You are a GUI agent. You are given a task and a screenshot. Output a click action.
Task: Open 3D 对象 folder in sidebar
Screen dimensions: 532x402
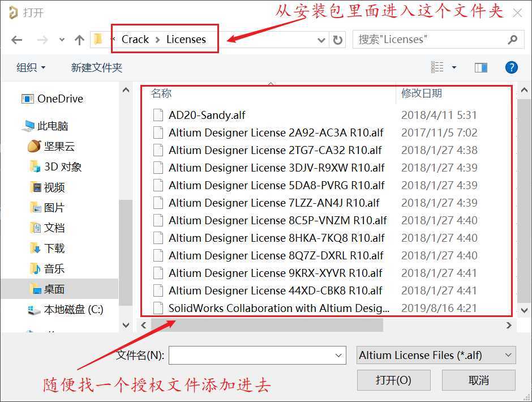56,166
